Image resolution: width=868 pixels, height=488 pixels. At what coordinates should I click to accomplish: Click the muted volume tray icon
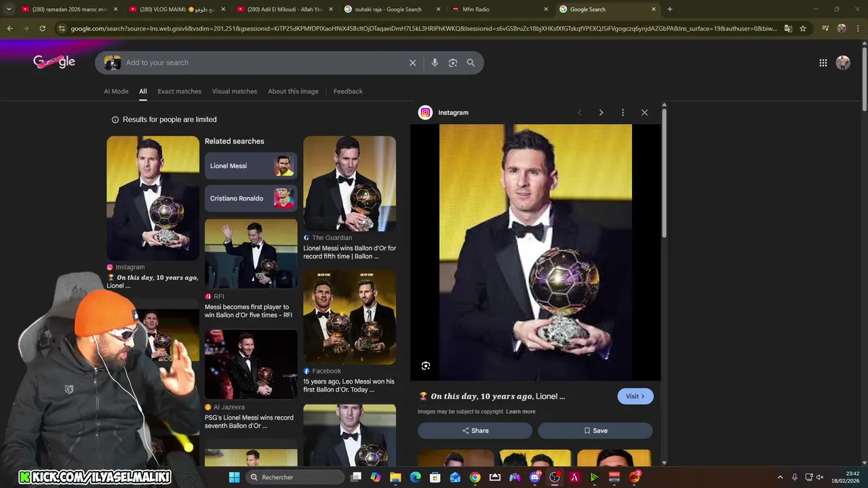point(821,477)
